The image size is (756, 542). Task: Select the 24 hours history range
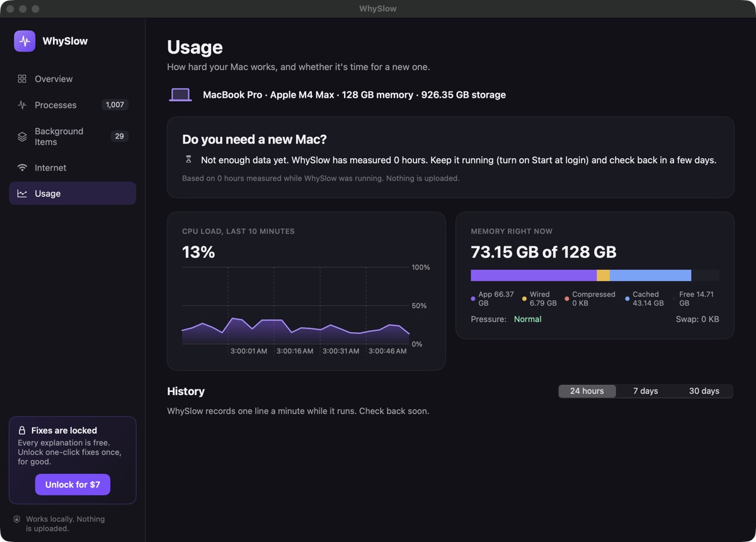[x=587, y=391]
